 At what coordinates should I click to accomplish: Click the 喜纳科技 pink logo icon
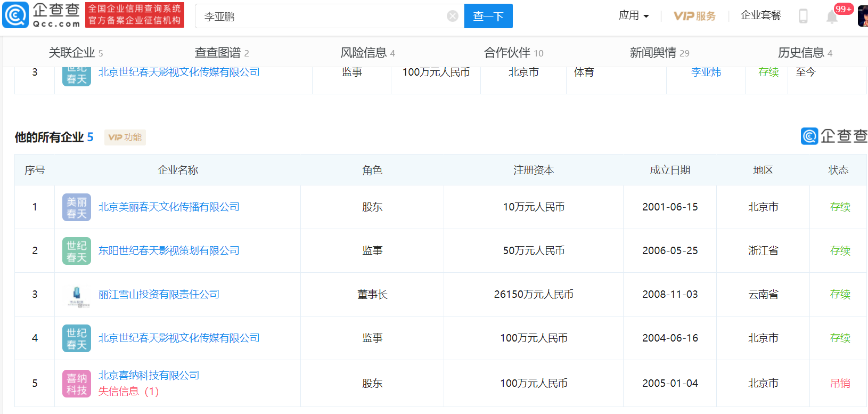pyautogui.click(x=77, y=384)
